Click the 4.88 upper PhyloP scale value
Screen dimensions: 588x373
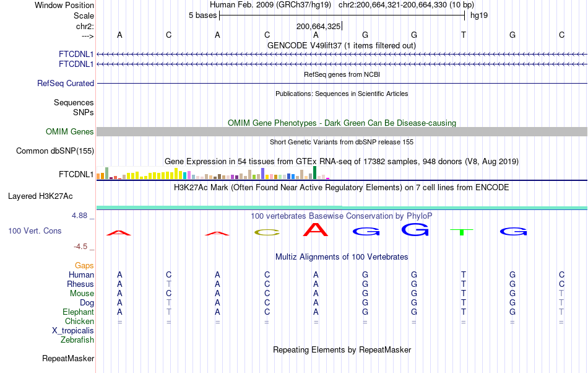(79, 216)
